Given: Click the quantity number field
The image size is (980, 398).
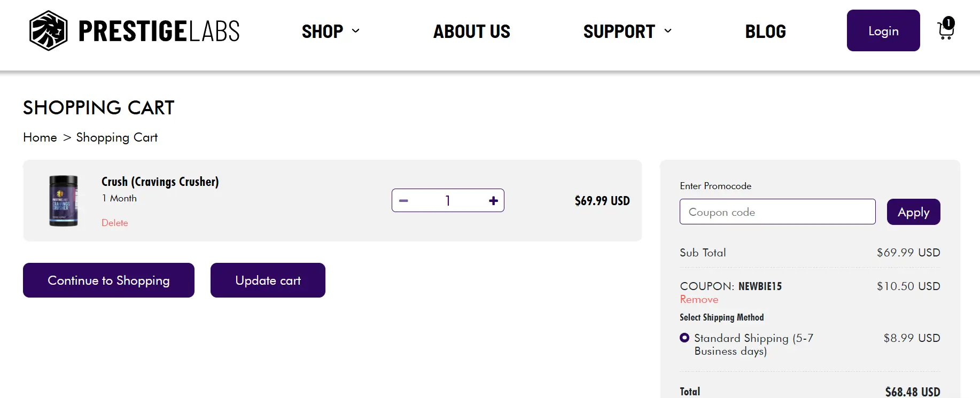Looking at the screenshot, I should (x=448, y=201).
